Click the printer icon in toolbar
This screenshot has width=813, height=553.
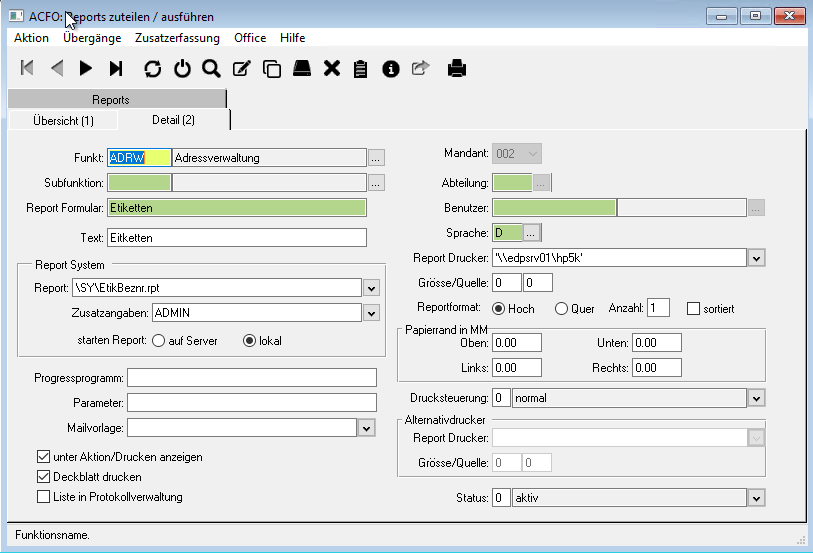click(x=456, y=68)
